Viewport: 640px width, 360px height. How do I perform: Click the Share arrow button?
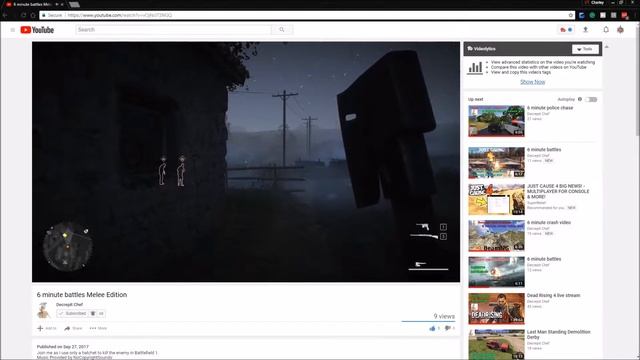tap(73, 328)
